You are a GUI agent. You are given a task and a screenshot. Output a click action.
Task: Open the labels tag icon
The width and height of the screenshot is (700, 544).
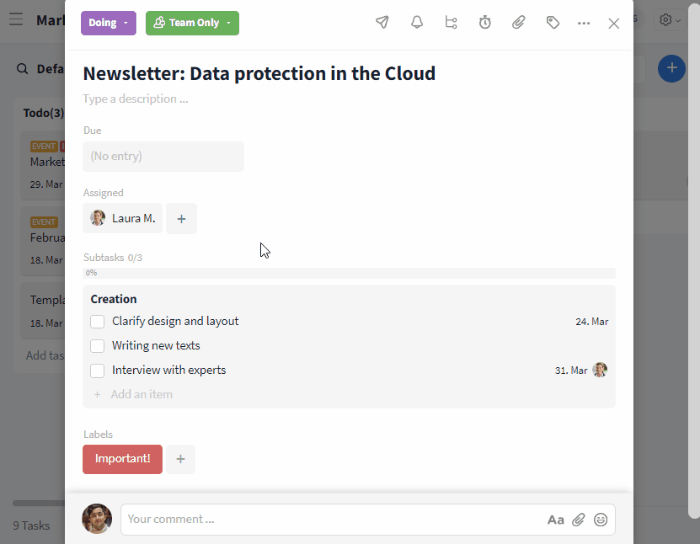[552, 22]
